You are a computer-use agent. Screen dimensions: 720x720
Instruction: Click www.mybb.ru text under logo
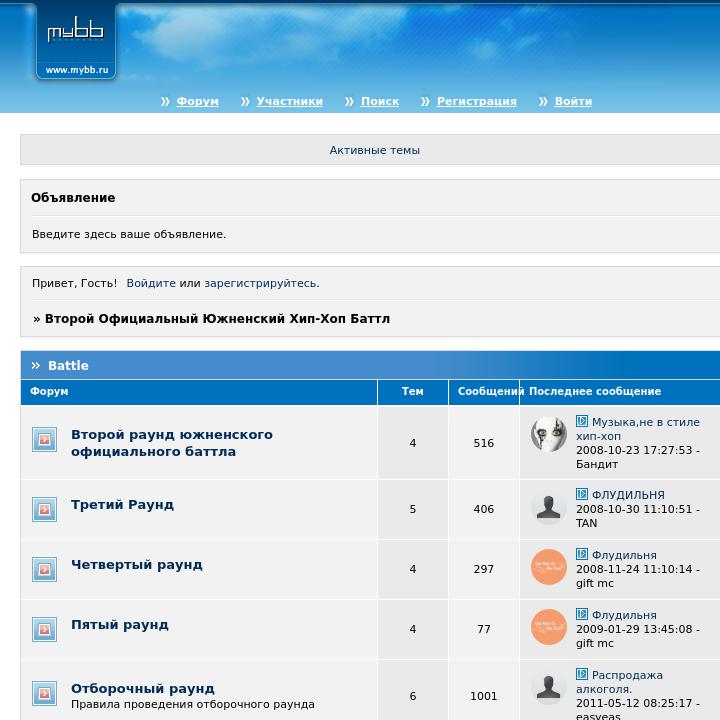coord(77,70)
